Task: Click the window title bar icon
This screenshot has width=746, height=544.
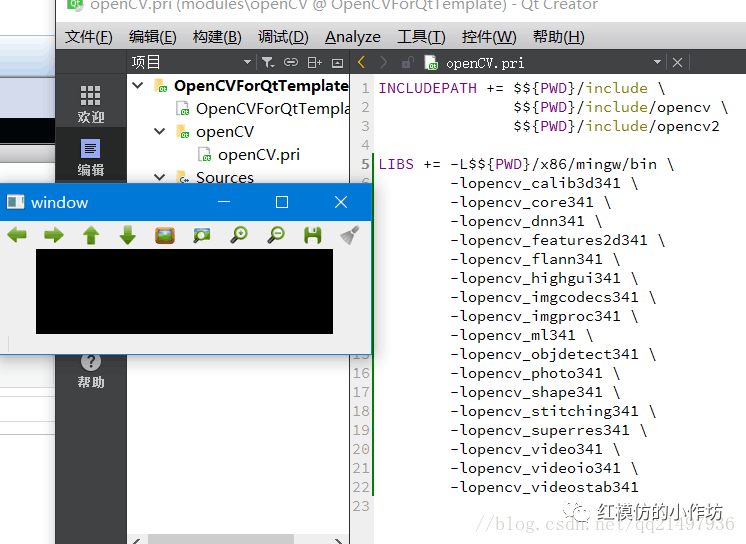Action: [x=15, y=202]
